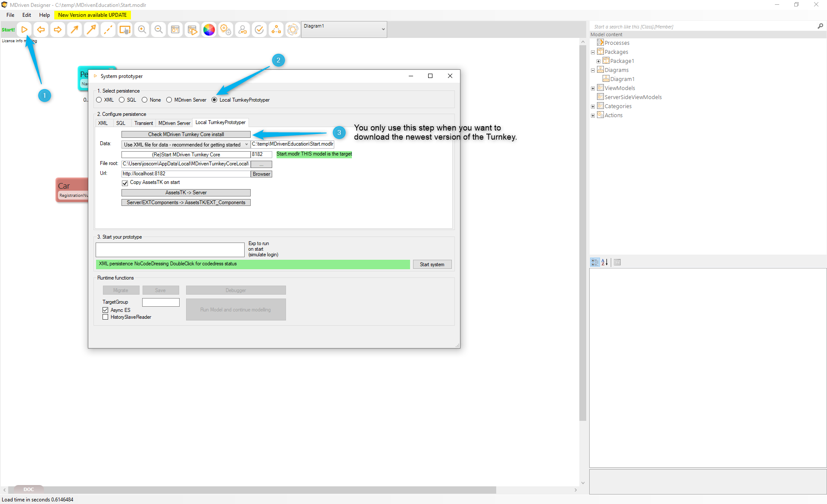The height and width of the screenshot is (504, 827).
Task: Select the MDriven Server radio button
Action: pos(169,100)
